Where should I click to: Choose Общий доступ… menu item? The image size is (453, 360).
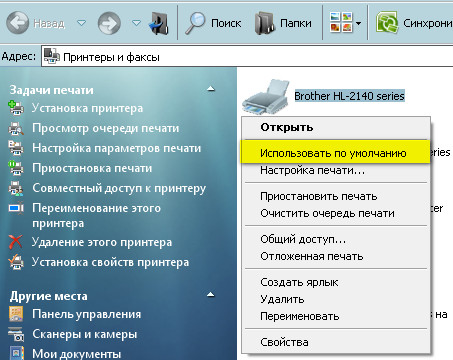coord(336,239)
